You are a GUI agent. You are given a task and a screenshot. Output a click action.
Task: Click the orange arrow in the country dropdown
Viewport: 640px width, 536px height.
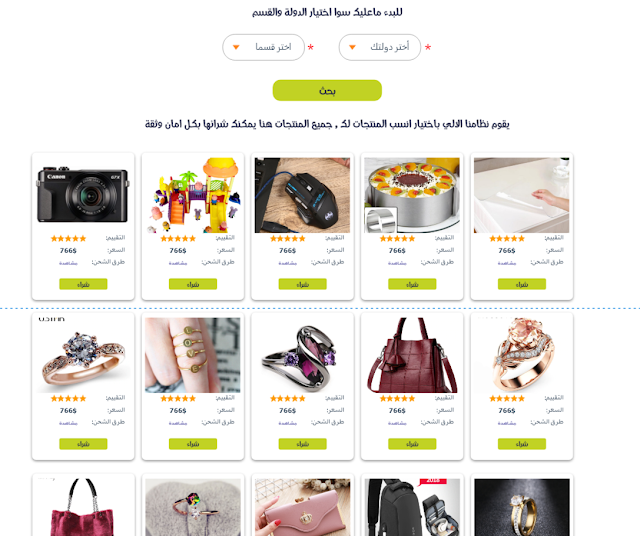352,47
